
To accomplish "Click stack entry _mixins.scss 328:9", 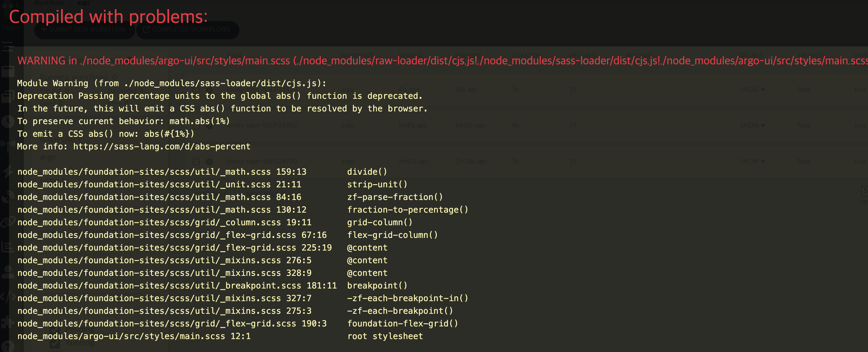I will 164,273.
